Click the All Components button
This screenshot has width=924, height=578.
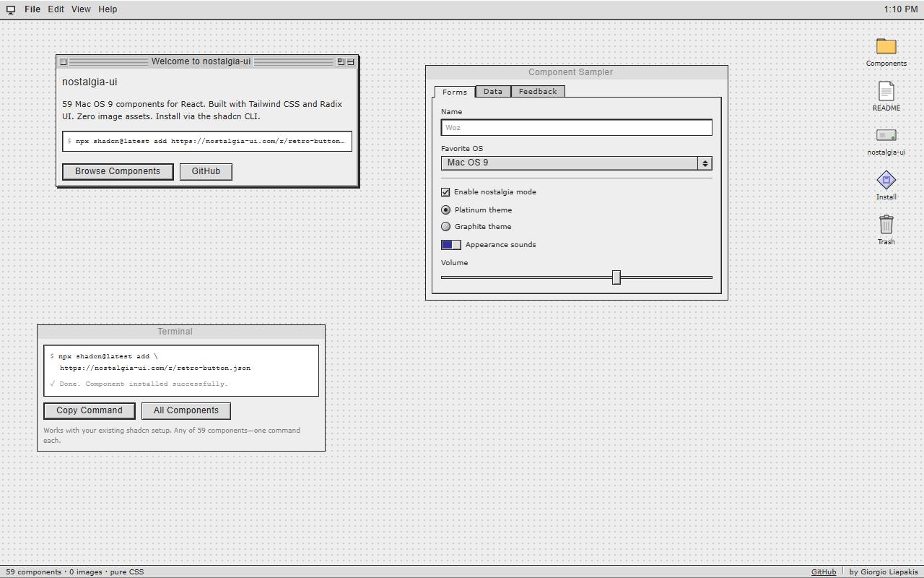tap(186, 410)
